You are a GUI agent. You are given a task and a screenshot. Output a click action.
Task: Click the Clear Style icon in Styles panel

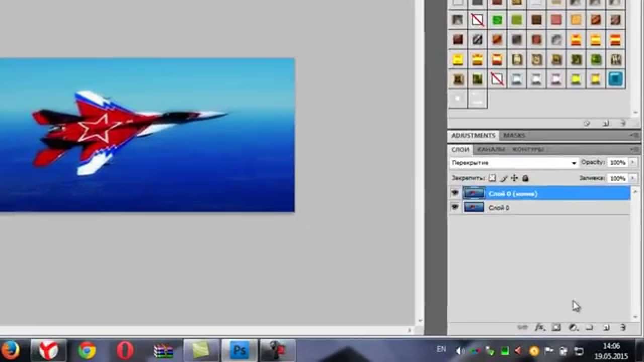point(587,123)
